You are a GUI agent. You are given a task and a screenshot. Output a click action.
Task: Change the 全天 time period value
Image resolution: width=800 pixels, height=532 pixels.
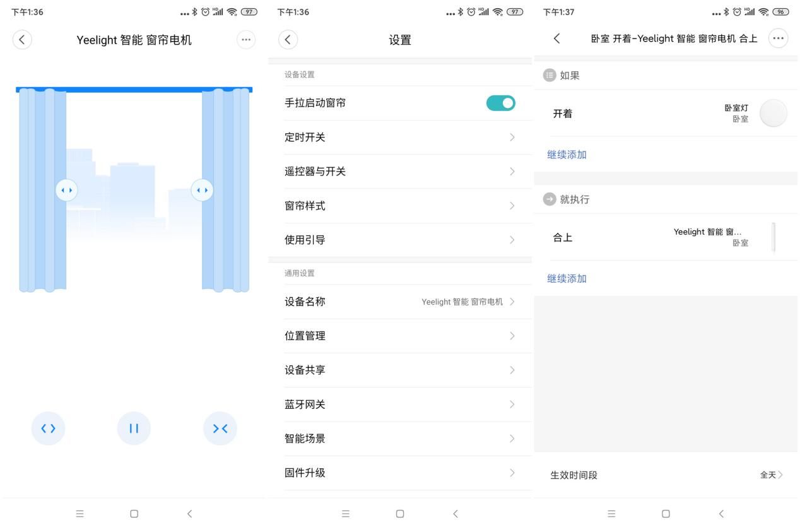(x=772, y=475)
